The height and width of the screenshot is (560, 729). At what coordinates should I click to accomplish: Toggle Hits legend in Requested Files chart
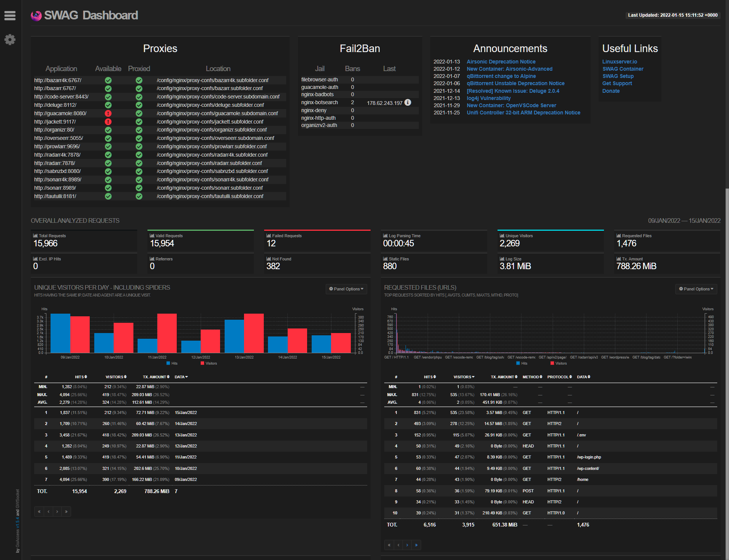tap(522, 363)
